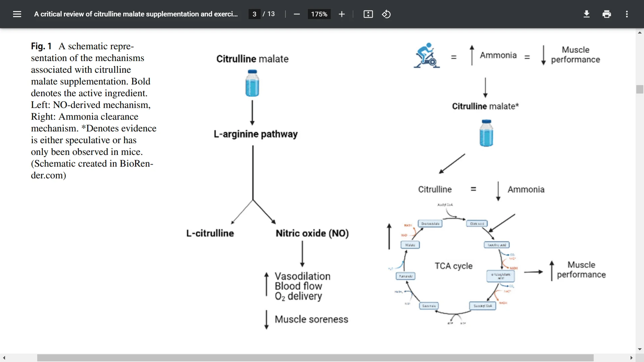
Task: Click the vertical scrollbar thumb
Action: pyautogui.click(x=640, y=89)
